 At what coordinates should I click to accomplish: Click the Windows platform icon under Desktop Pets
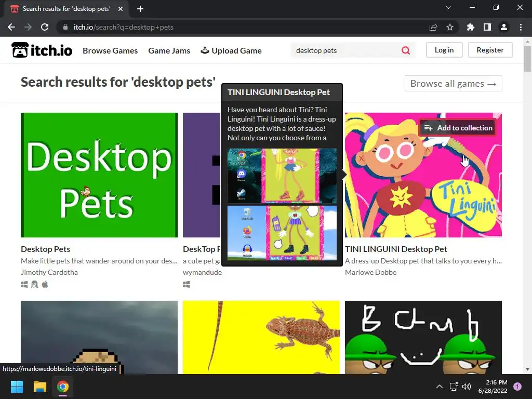[x=24, y=284]
